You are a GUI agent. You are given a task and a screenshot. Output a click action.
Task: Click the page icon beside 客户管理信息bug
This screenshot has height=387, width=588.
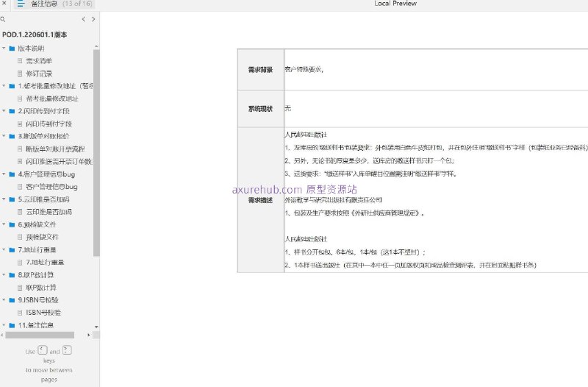point(20,187)
